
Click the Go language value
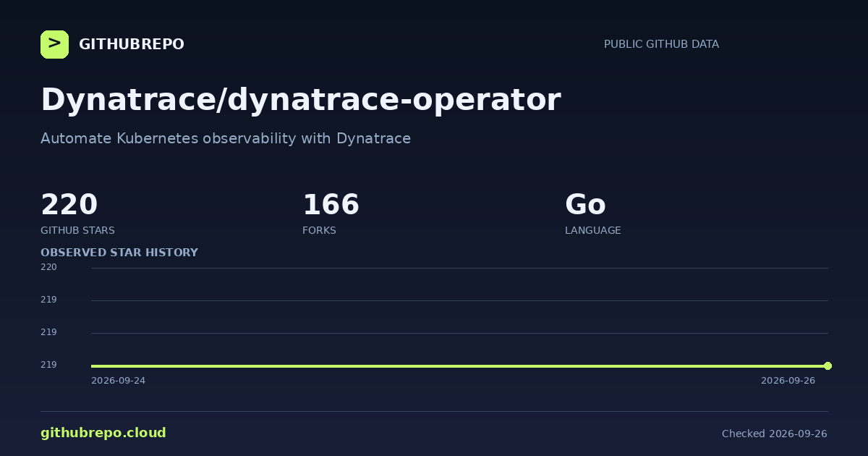[585, 205]
